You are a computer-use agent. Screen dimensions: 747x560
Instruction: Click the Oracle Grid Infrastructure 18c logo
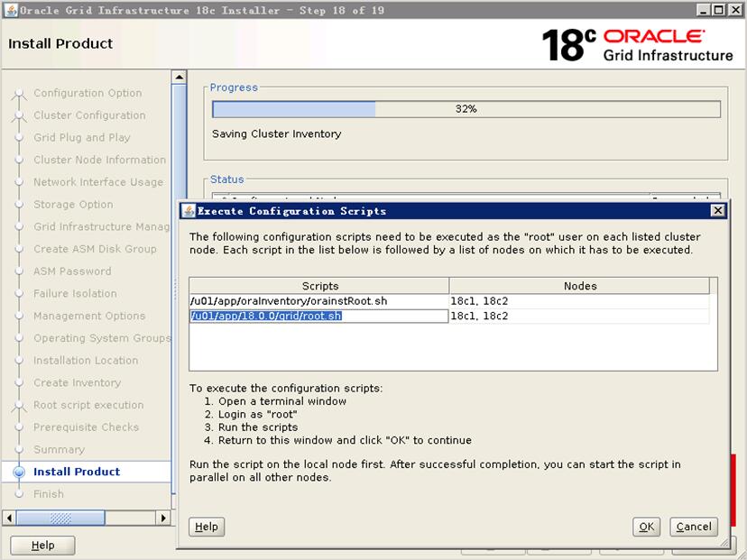[638, 45]
